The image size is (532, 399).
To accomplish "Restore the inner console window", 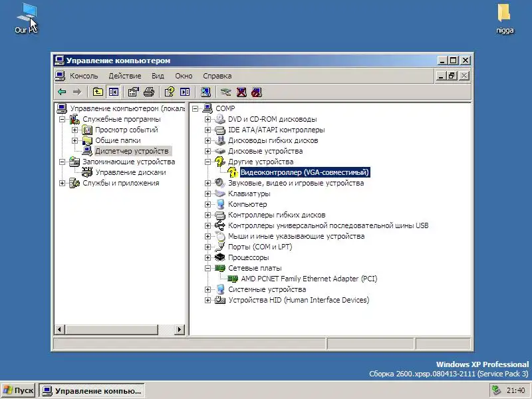I will [x=452, y=76].
